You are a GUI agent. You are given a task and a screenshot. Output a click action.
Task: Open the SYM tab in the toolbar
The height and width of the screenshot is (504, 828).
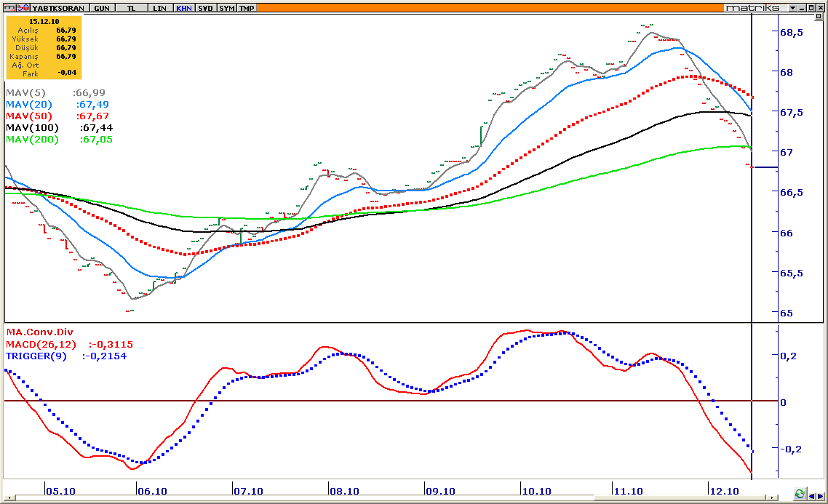pyautogui.click(x=227, y=8)
